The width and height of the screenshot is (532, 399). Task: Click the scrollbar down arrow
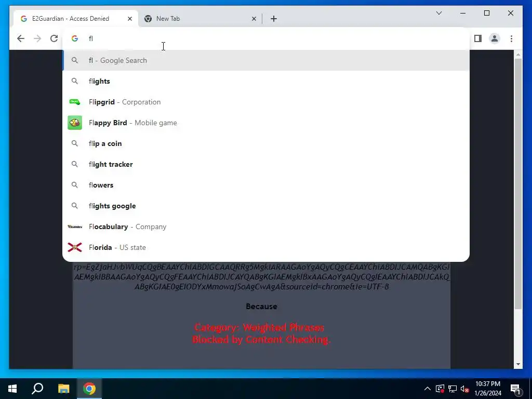click(518, 364)
